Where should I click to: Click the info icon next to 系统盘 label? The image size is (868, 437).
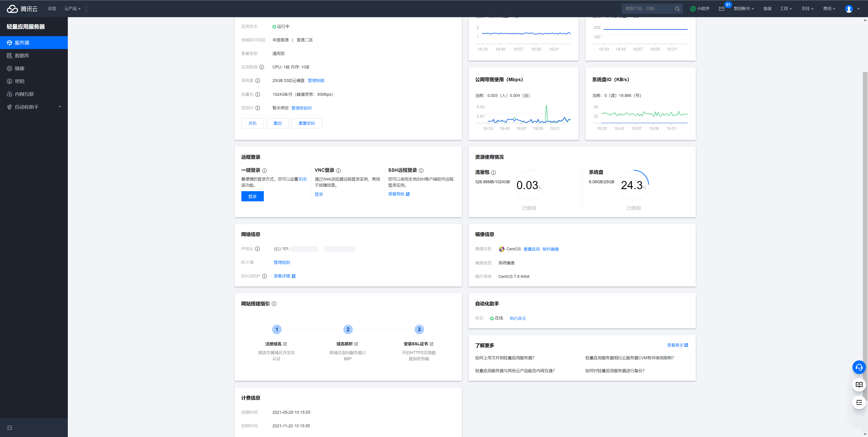(258, 80)
